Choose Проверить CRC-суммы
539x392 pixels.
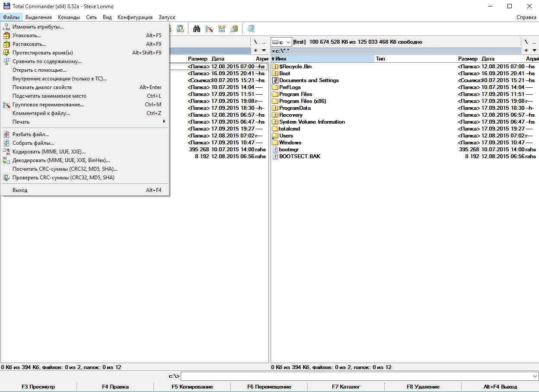click(x=85, y=178)
